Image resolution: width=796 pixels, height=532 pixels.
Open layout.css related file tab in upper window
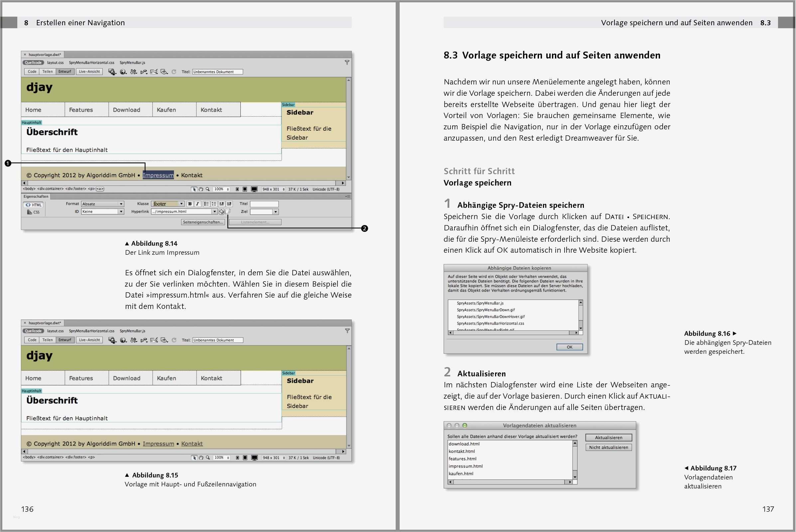click(x=55, y=63)
